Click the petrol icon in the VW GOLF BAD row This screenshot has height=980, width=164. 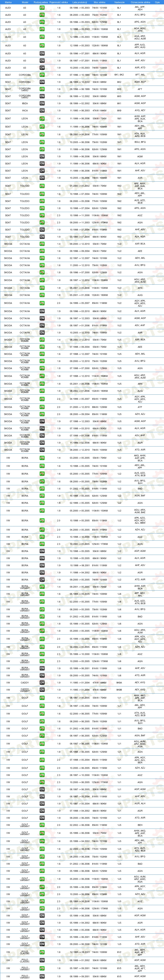(x=42, y=729)
